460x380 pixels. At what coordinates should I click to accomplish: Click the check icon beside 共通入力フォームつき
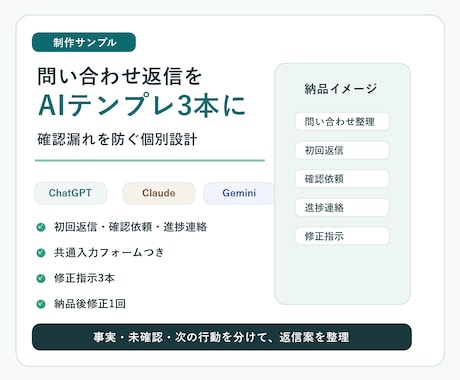[x=41, y=253]
